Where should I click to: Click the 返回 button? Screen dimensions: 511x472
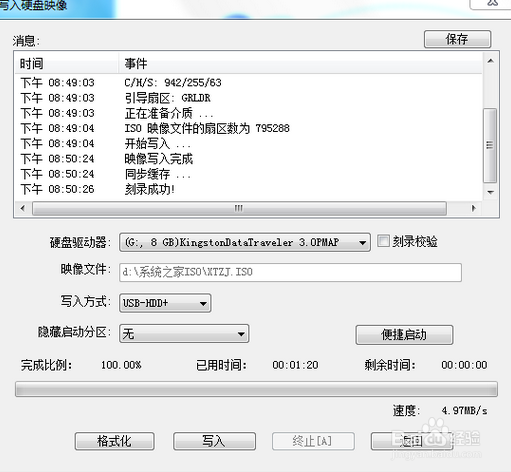click(x=411, y=441)
